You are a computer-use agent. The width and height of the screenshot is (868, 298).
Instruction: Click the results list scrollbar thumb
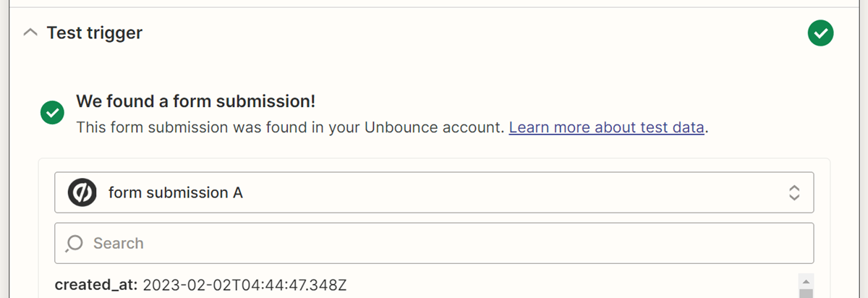(807, 294)
